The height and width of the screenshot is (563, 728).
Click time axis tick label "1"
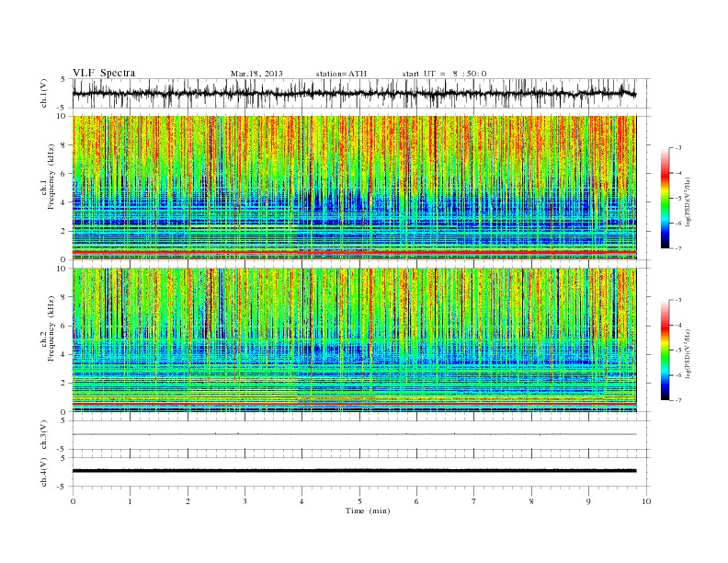[130, 501]
